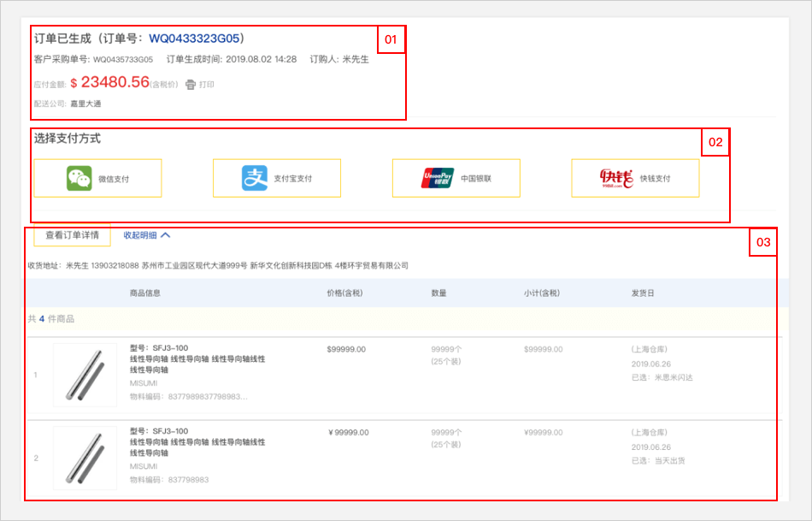812x521 pixels.
Task: Select 快钱支付 payment text
Action: pyautogui.click(x=655, y=179)
